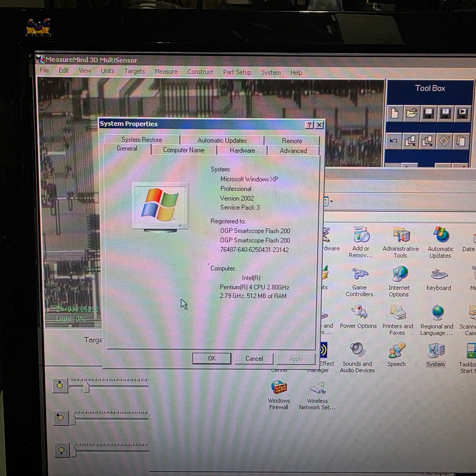Open Keyboard icon in Control Panel
The width and height of the screenshot is (476, 476).
439,279
